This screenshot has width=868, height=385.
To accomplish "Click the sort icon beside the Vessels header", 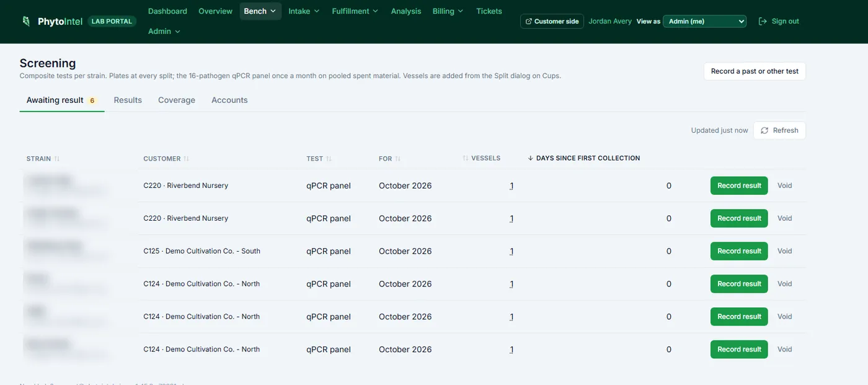I will (466, 159).
